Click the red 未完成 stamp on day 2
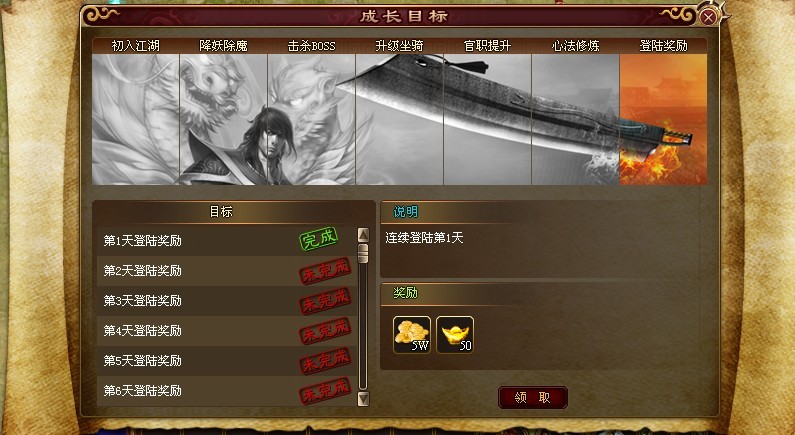This screenshot has width=795, height=435. (x=325, y=271)
